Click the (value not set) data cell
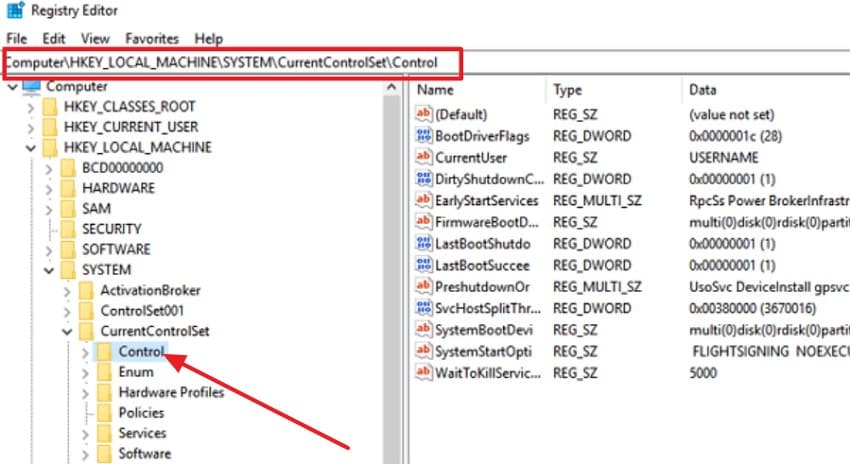This screenshot has width=850, height=464. 731,114
